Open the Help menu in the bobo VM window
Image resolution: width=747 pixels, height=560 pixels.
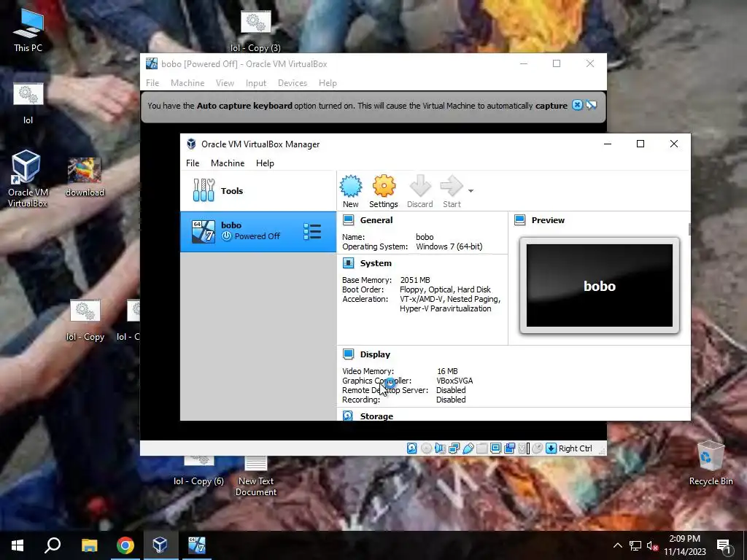point(328,83)
